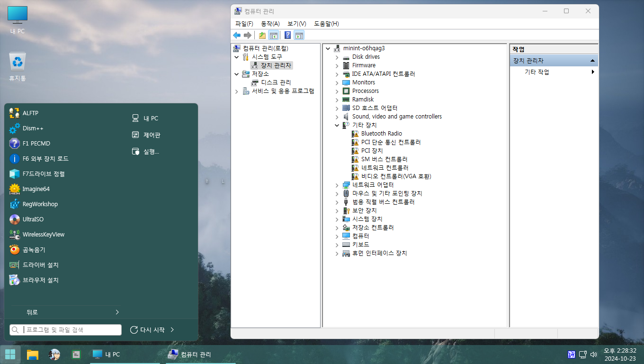The width and height of the screenshot is (644, 364).
Task: Click the Back arrow toolbar icon
Action: tap(237, 35)
